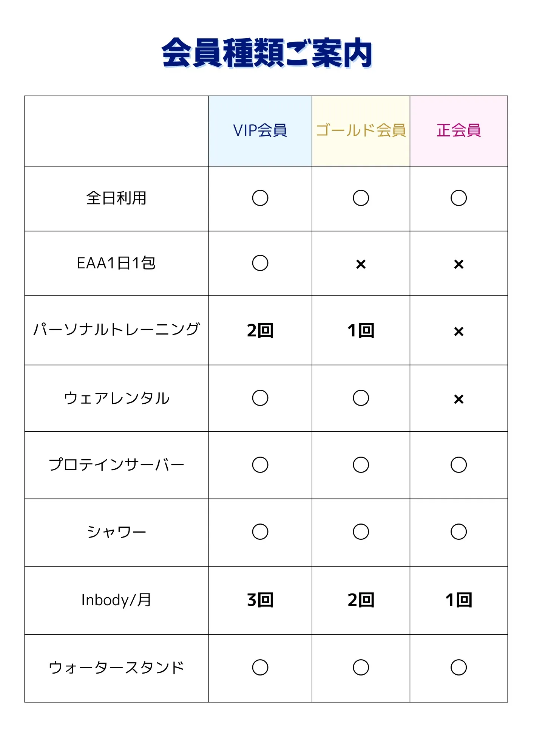The image size is (534, 756).
Task: Click the 正会員 circle for シャワー
Action: click(458, 532)
